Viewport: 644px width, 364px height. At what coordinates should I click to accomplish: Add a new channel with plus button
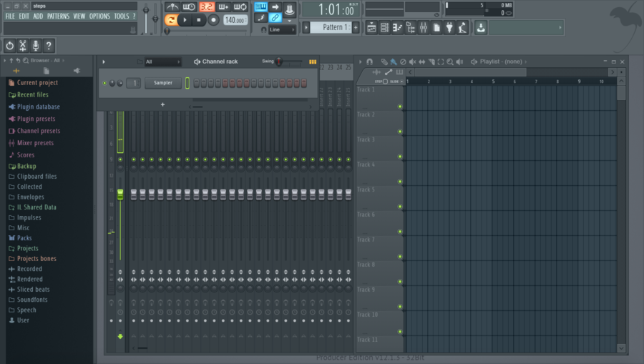(162, 104)
